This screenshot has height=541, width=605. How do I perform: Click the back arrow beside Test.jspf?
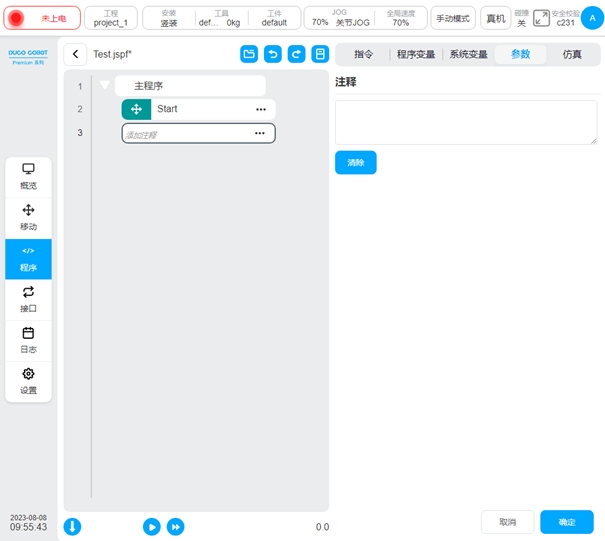pyautogui.click(x=77, y=54)
